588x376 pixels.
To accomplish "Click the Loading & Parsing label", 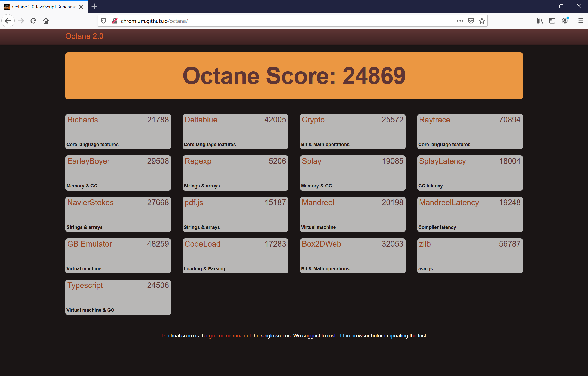I will [x=204, y=269].
